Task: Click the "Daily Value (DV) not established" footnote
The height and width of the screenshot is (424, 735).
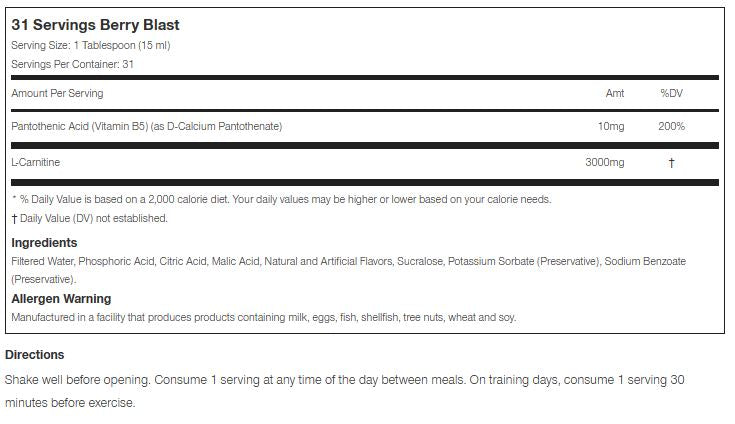Action: (89, 218)
